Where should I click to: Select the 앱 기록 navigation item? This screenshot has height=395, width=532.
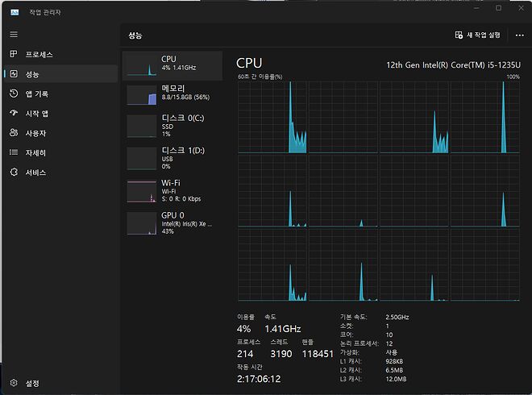point(61,94)
